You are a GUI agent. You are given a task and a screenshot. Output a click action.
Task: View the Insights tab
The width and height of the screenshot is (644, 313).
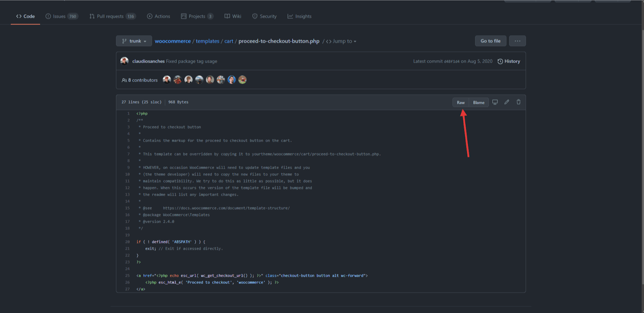tap(299, 16)
